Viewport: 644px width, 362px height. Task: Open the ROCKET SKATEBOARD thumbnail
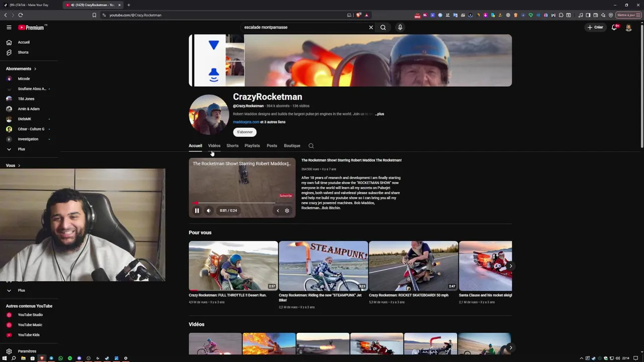pos(413,266)
